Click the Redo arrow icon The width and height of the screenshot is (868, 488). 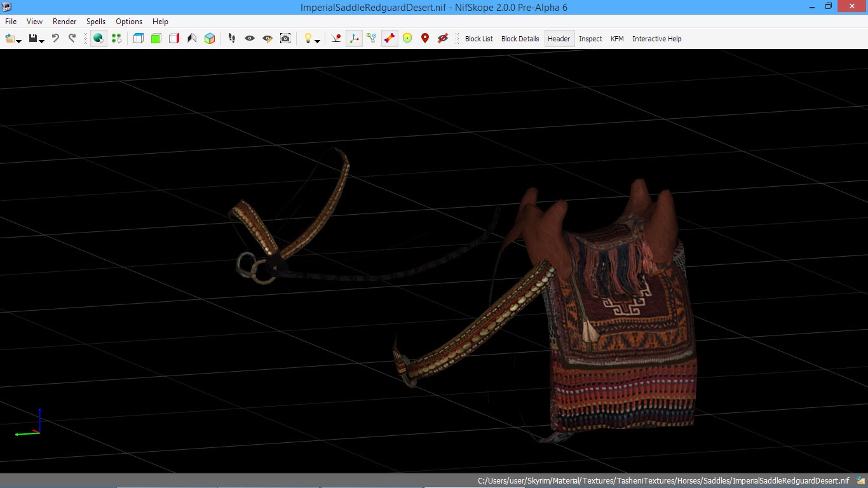coord(72,39)
